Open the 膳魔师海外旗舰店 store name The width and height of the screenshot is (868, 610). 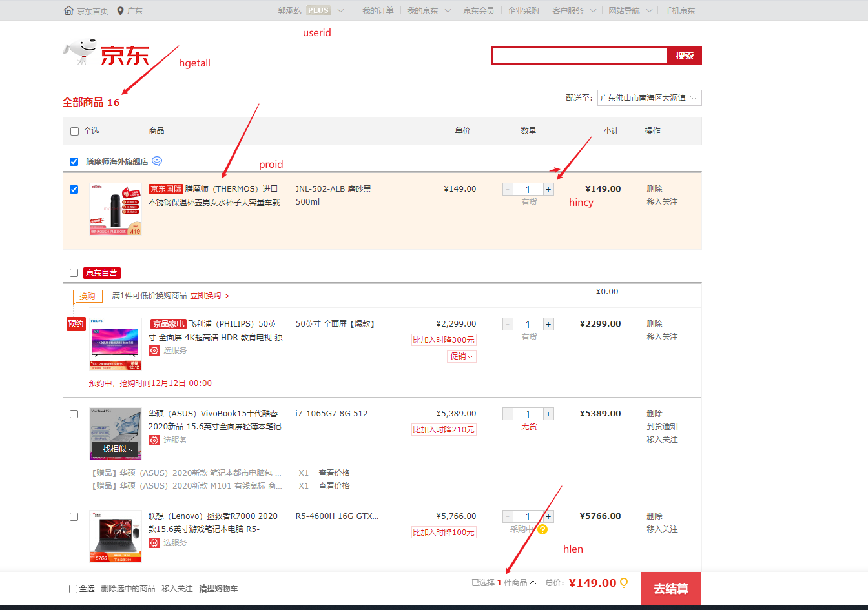click(117, 162)
